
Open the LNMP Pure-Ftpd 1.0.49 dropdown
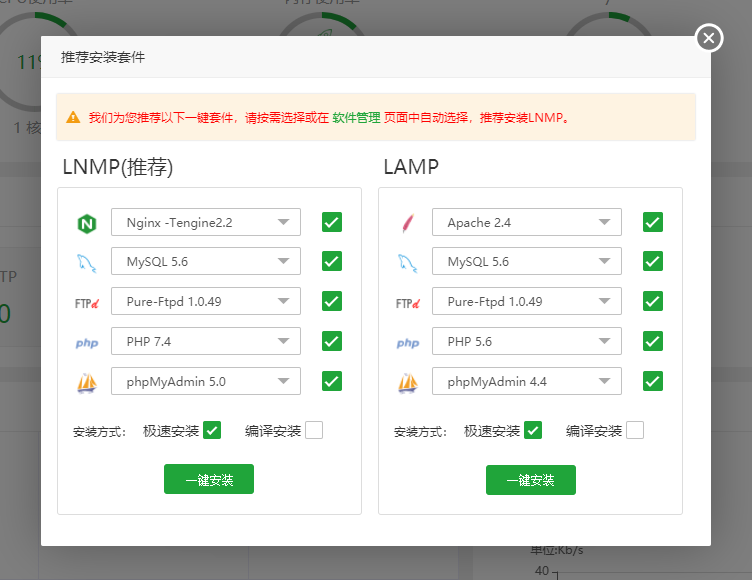[x=206, y=301]
